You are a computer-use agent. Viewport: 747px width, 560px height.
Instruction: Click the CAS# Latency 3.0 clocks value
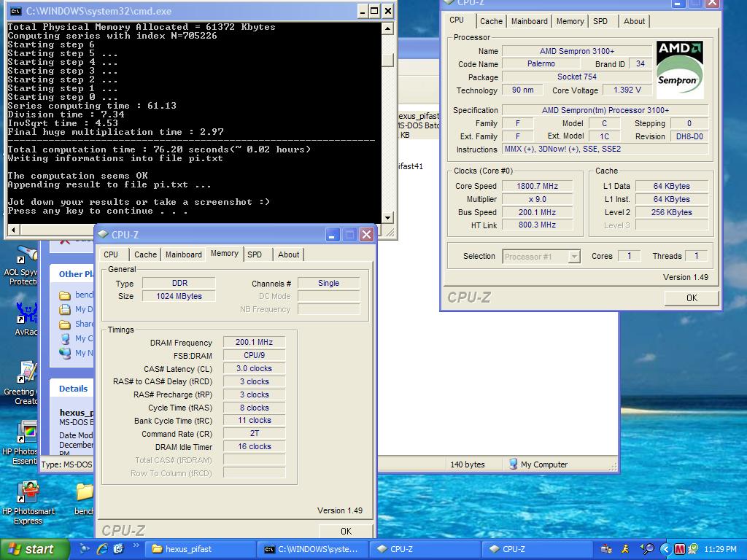[x=254, y=368]
